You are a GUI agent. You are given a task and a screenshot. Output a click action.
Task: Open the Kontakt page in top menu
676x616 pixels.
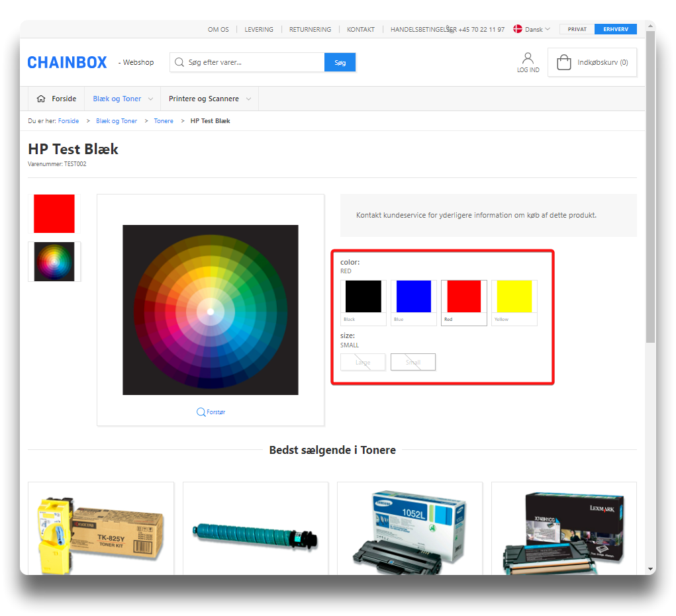click(361, 29)
